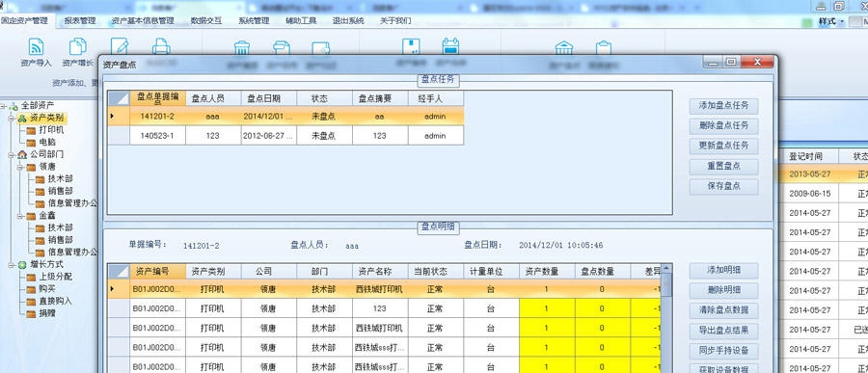Click the calendar toolbar icon

click(x=450, y=46)
